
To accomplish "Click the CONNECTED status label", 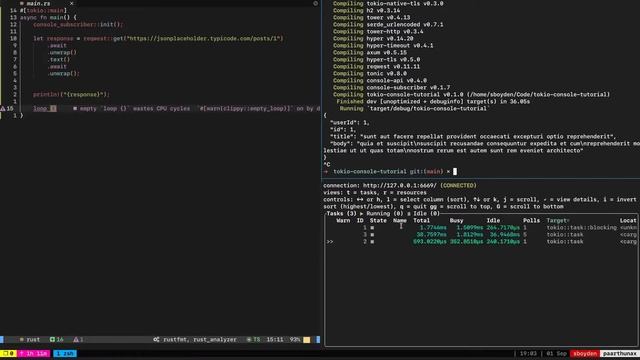I will [x=458, y=185].
